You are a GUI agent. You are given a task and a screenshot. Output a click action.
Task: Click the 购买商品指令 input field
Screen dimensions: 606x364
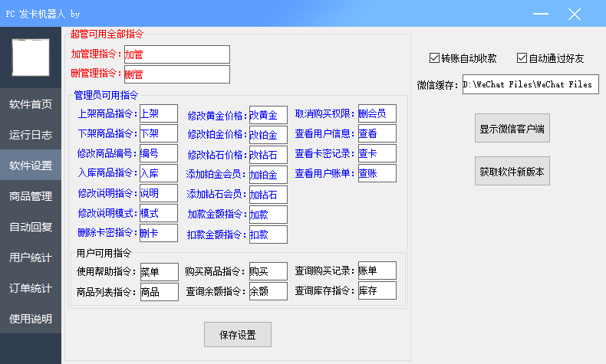click(x=268, y=271)
